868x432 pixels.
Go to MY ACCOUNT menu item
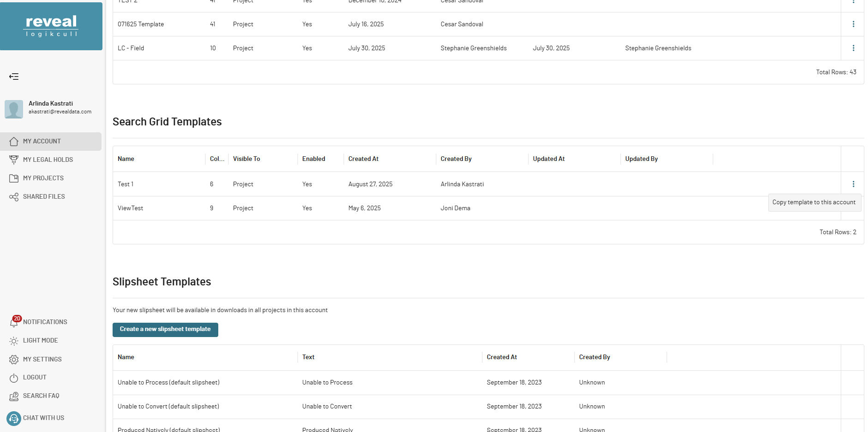tap(42, 142)
